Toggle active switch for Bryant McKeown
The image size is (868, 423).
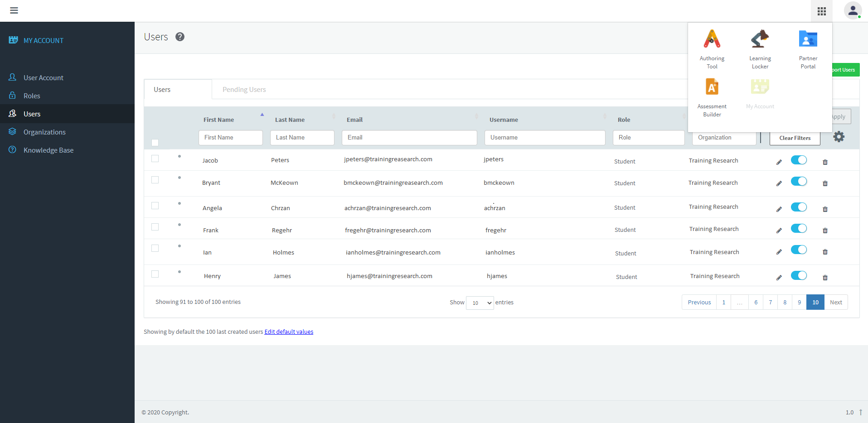(799, 181)
